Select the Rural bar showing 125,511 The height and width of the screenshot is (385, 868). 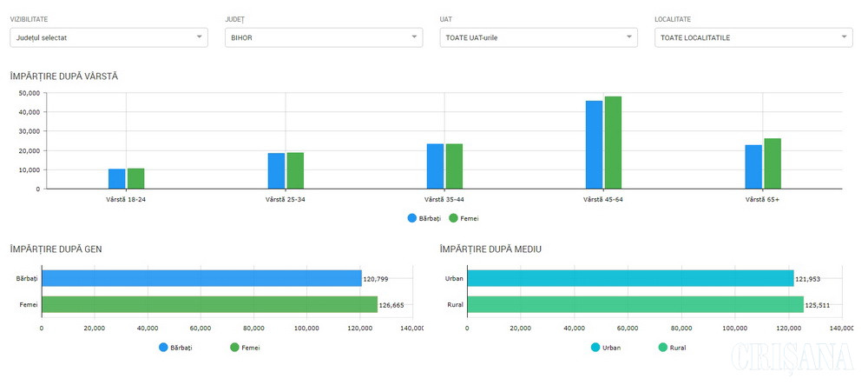[635, 305]
